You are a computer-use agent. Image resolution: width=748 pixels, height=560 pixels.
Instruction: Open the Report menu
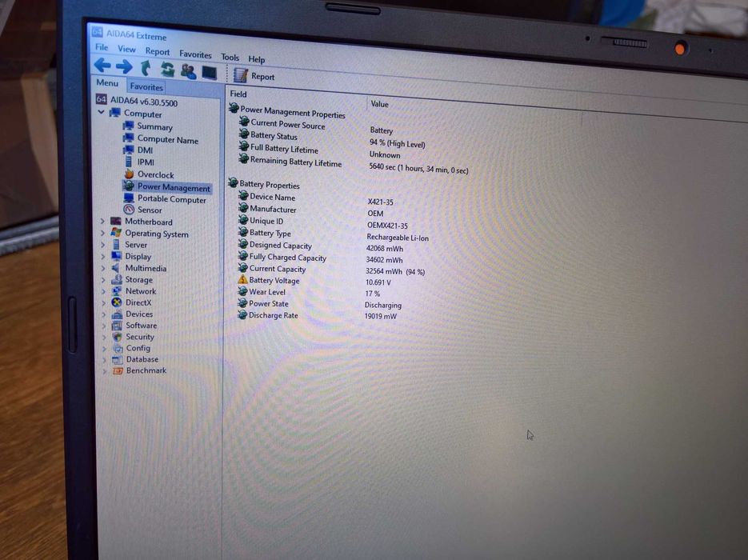click(x=158, y=51)
